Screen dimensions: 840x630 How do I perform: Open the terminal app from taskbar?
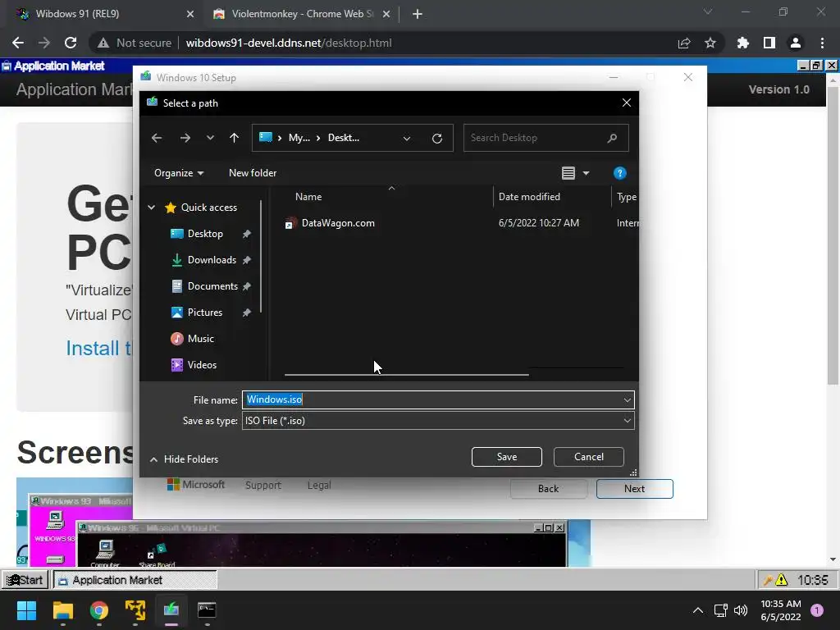coord(207,609)
